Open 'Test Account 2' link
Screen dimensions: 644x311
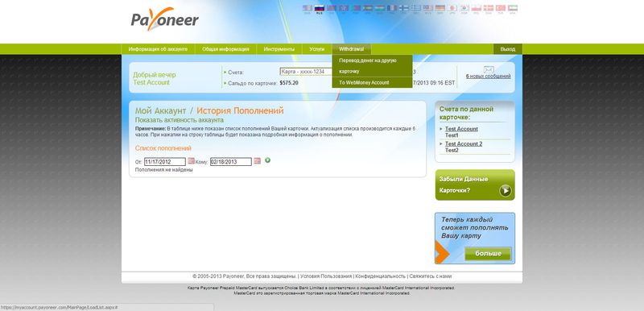pyautogui.click(x=464, y=143)
